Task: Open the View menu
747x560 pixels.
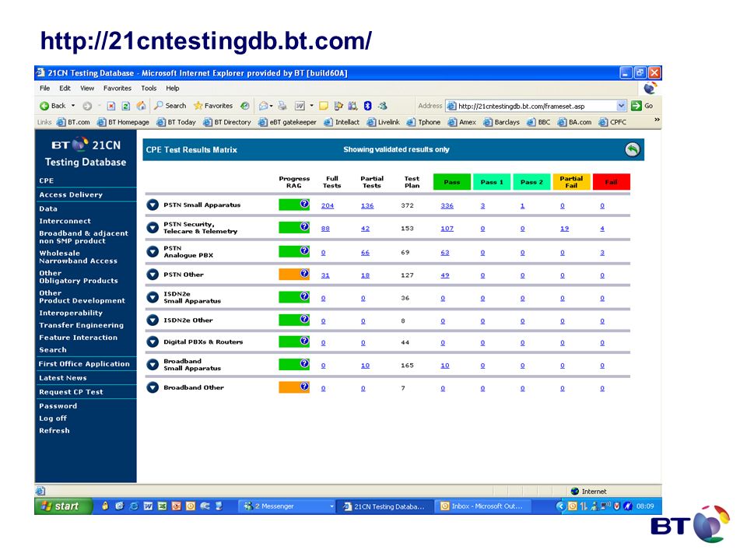Action: tap(87, 88)
